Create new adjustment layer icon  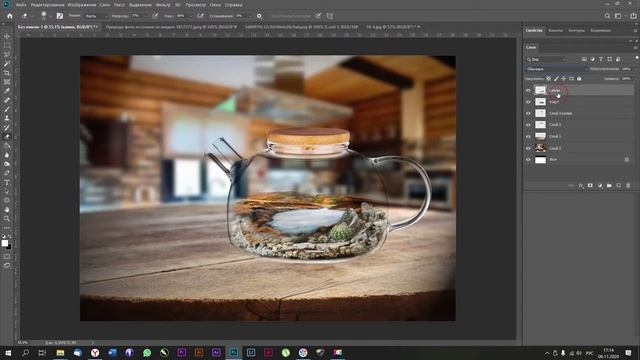click(600, 186)
